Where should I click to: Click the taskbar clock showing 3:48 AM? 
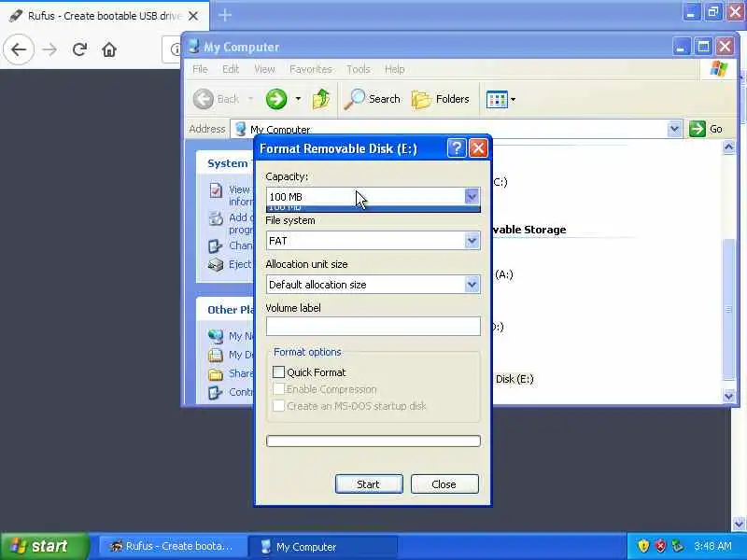pyautogui.click(x=712, y=546)
